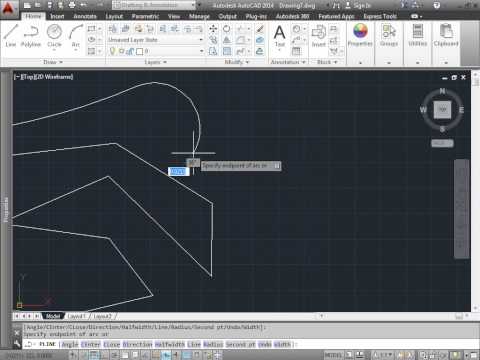The height and width of the screenshot is (360, 480).
Task: Switch to the Layout1 drawing tab
Action: [x=77, y=316]
